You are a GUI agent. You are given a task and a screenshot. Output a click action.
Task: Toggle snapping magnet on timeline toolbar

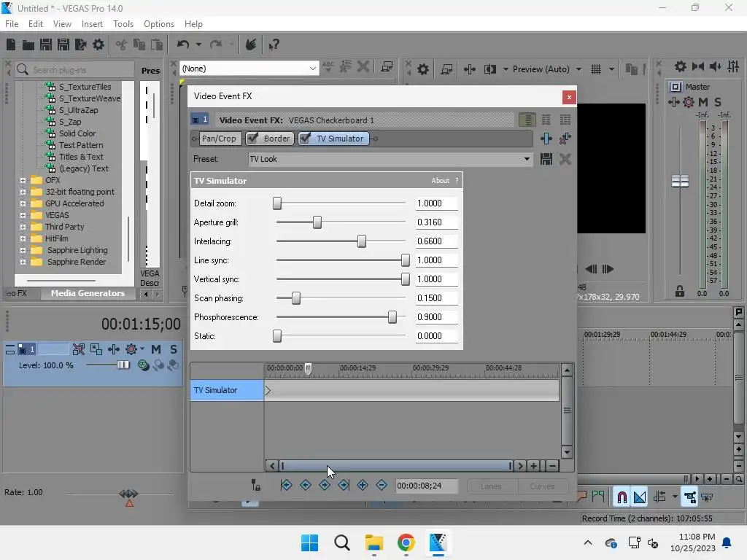click(x=622, y=497)
